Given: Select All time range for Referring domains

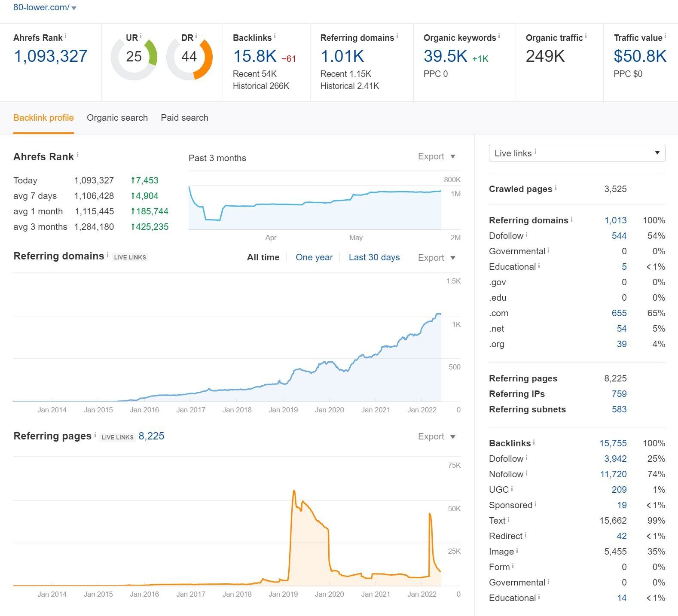Looking at the screenshot, I should [x=263, y=257].
